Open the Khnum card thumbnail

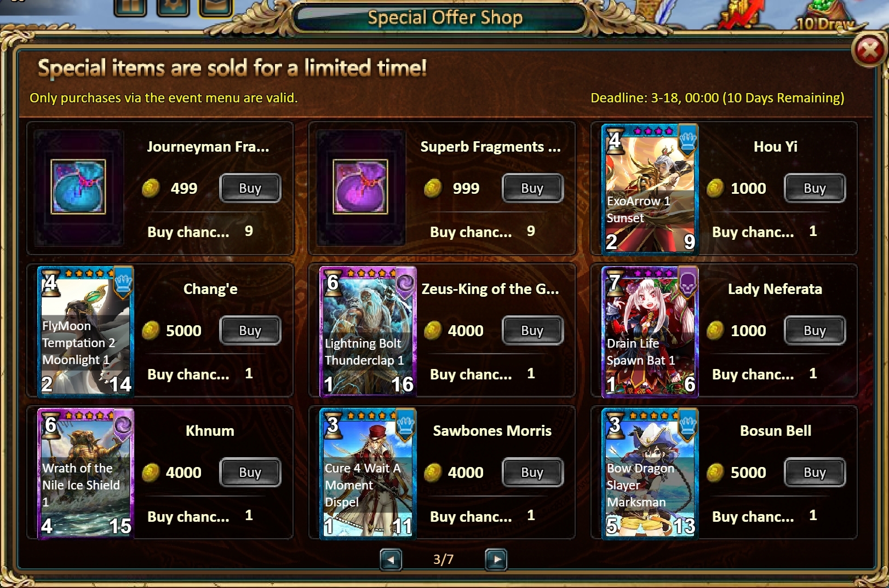coord(86,473)
